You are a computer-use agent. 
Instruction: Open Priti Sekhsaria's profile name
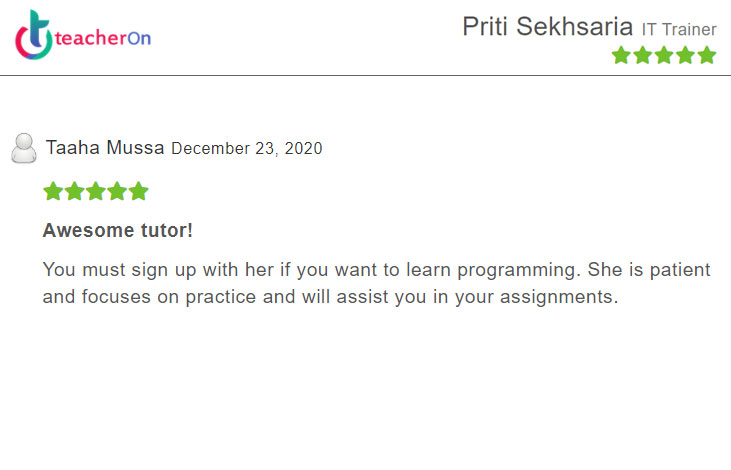tap(547, 27)
